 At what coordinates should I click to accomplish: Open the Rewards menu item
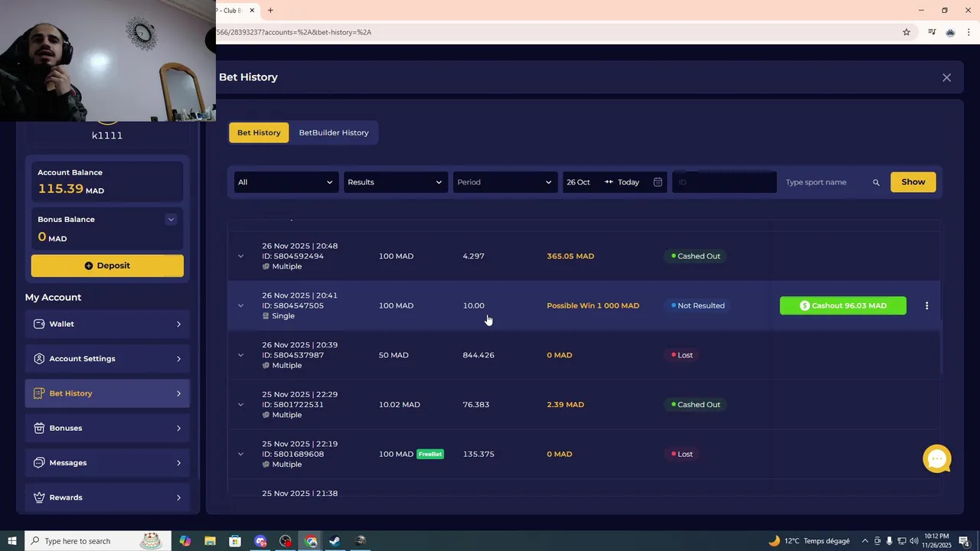tap(107, 497)
